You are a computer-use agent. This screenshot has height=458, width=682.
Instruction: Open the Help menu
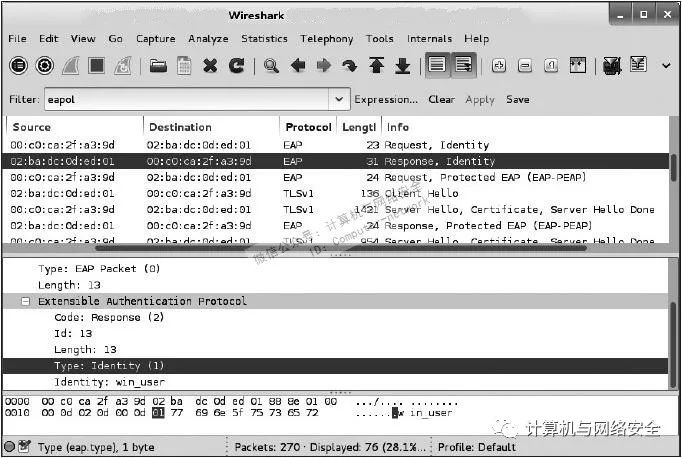click(x=476, y=39)
